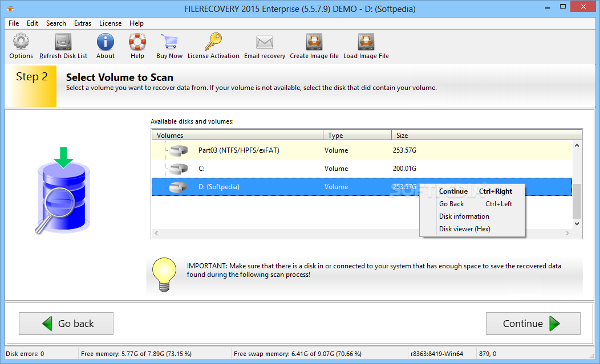Click the Buy Now shopping cart icon
Screen dimensions: 600x364
169,42
